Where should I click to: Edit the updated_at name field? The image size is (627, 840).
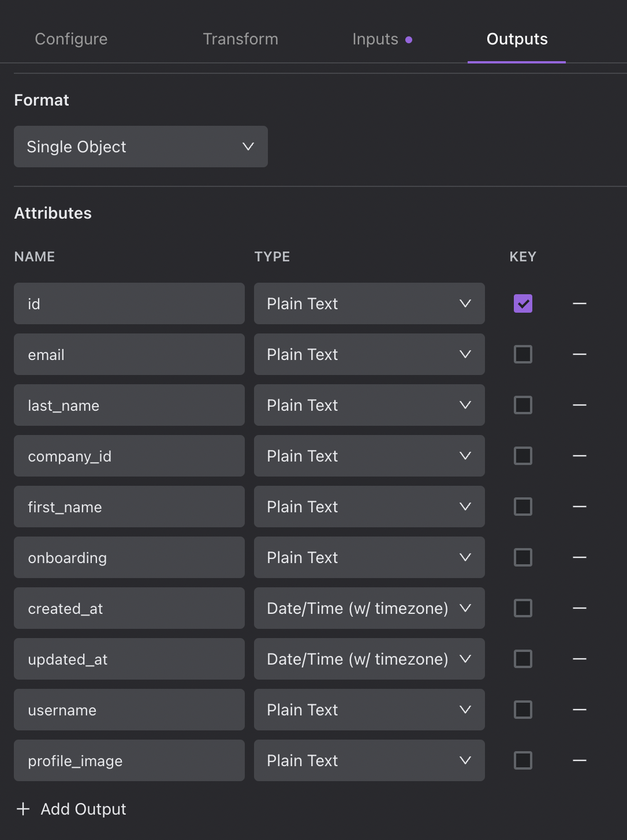point(129,659)
